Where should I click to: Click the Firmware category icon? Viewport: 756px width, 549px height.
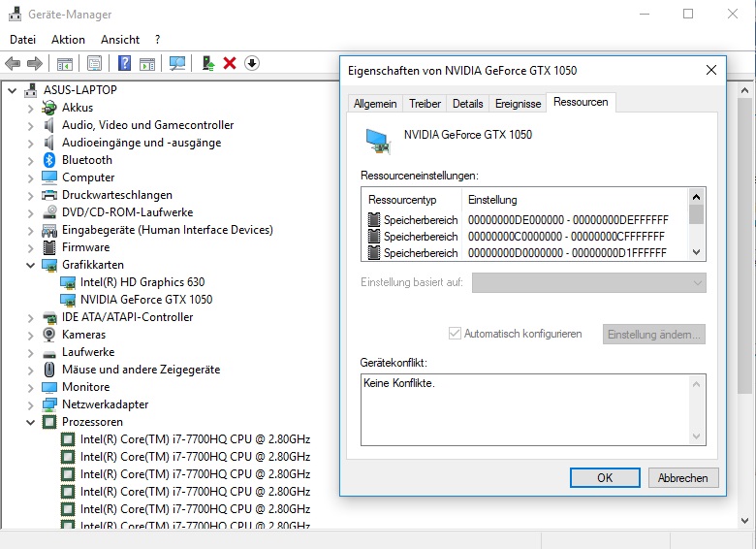coord(49,247)
